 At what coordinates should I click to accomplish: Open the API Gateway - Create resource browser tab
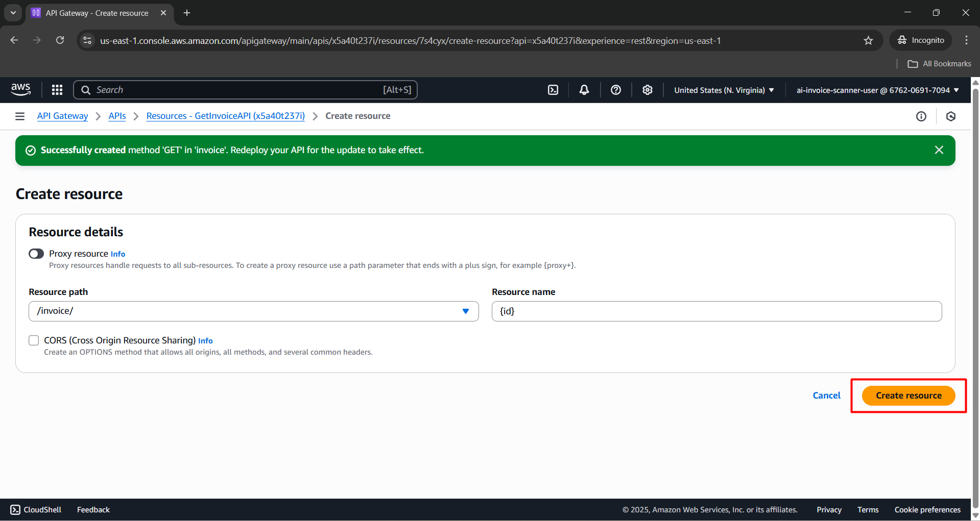point(97,13)
